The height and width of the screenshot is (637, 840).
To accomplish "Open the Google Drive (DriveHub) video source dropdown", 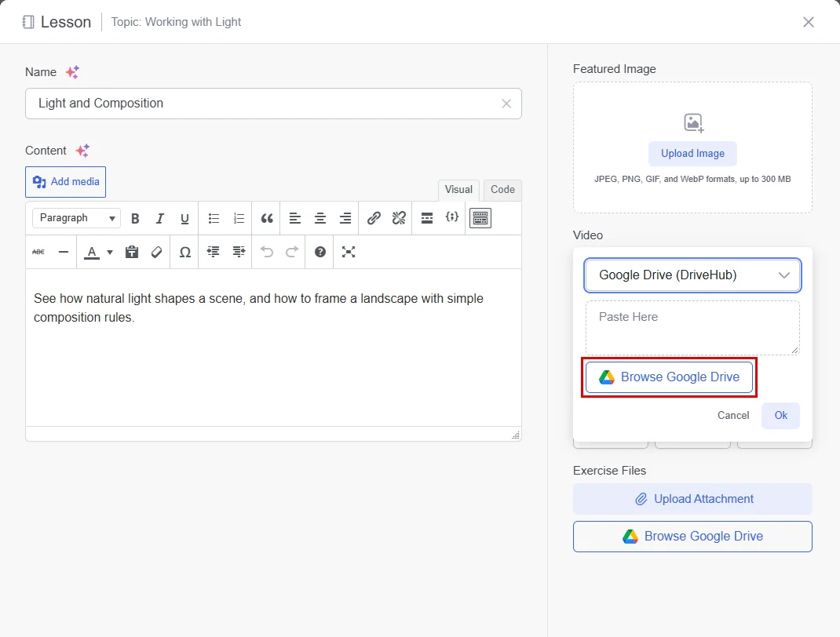I will pos(692,275).
